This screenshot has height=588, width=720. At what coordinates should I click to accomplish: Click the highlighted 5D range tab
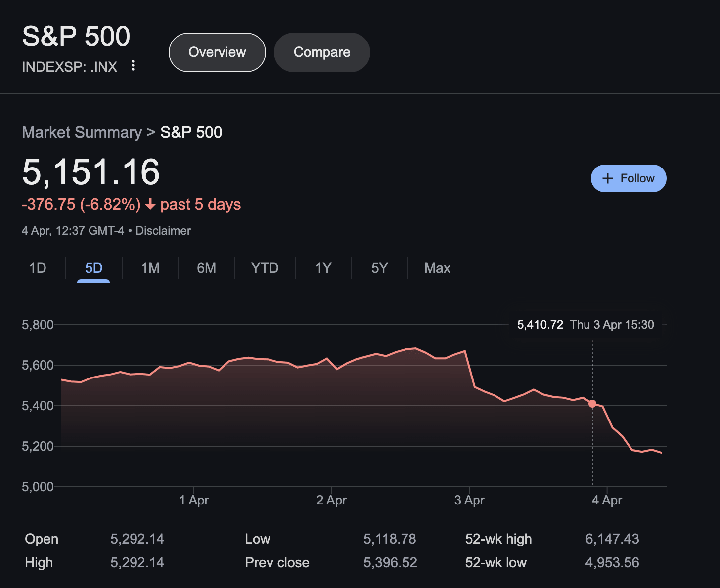click(x=93, y=268)
